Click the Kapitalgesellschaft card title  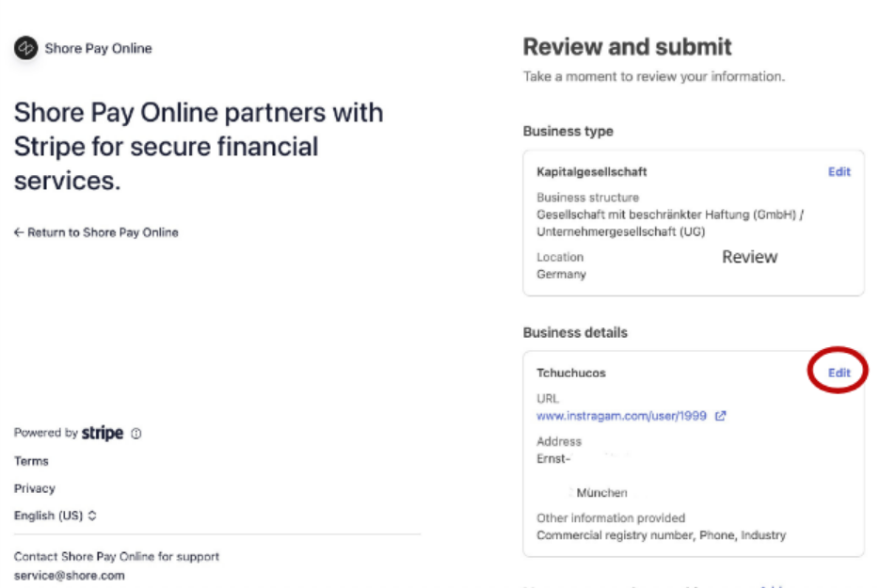(x=591, y=172)
